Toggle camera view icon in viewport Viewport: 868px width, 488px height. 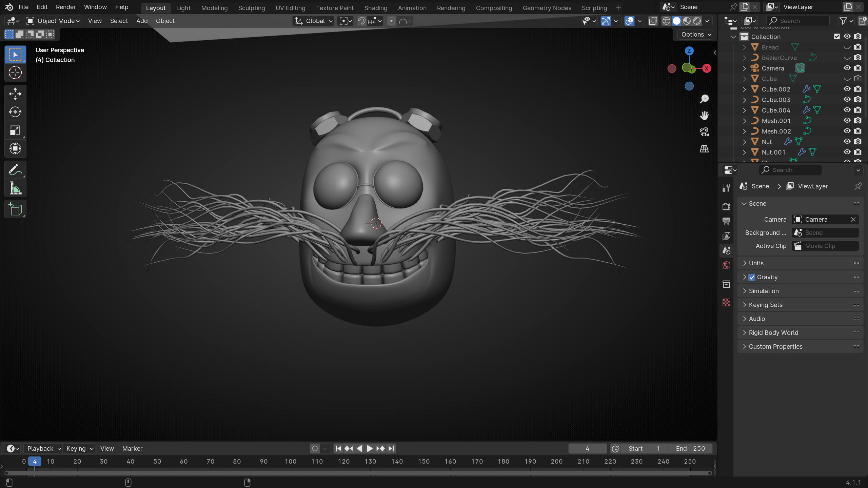(704, 132)
